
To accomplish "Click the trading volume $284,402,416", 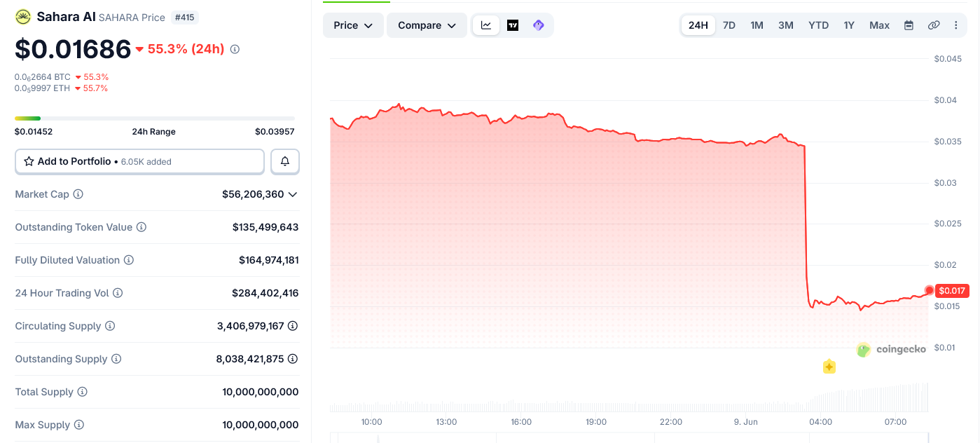I will [265, 293].
